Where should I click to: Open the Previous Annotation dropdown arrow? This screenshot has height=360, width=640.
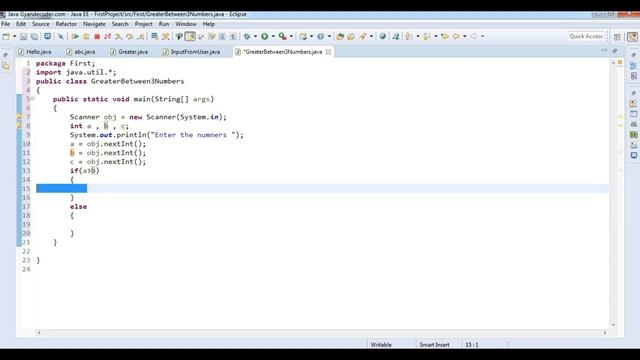(436, 36)
